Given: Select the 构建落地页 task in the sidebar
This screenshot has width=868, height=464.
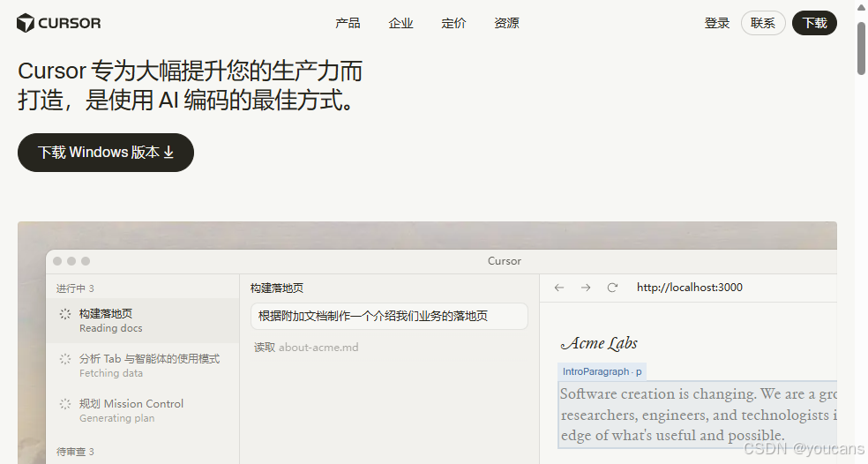Looking at the screenshot, I should 143,320.
